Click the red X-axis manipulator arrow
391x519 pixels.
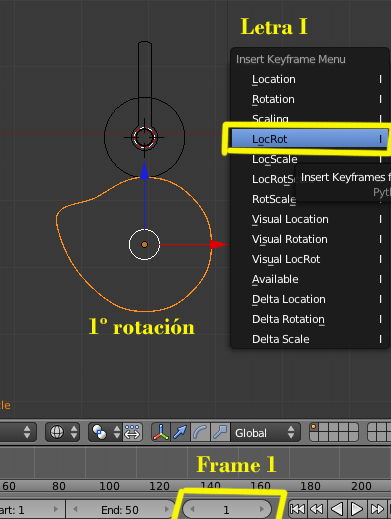click(x=219, y=245)
